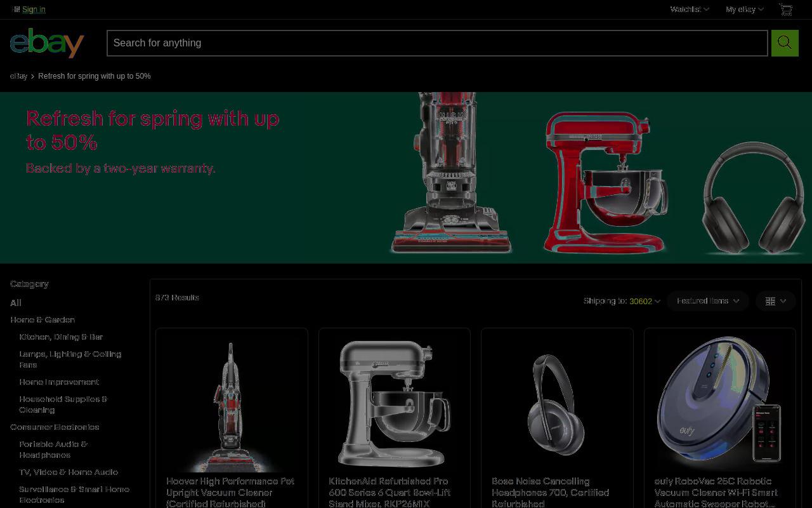812x508 pixels.
Task: Click the red mixer in the banner
Action: pyautogui.click(x=605, y=182)
